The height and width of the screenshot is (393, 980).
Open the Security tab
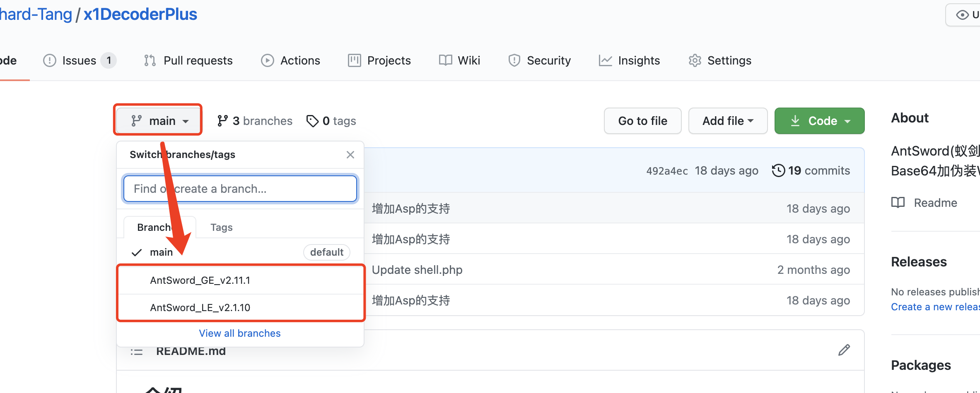[539, 60]
